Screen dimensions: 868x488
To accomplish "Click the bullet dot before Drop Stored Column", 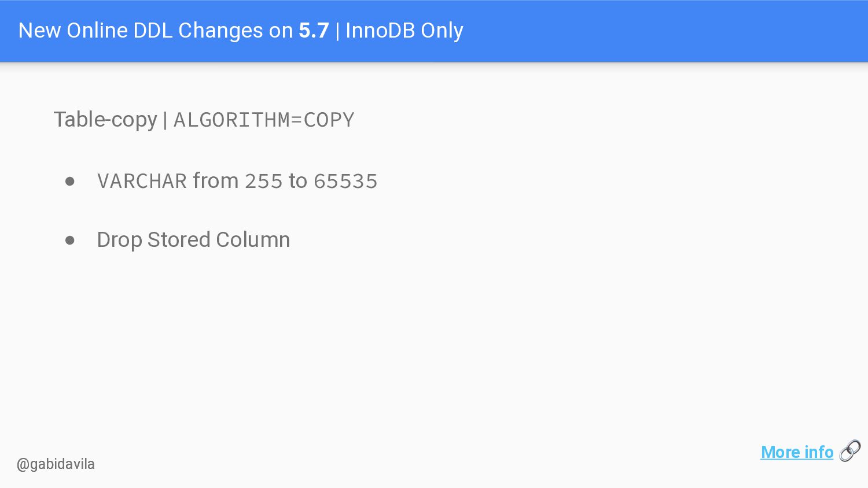I will point(70,240).
